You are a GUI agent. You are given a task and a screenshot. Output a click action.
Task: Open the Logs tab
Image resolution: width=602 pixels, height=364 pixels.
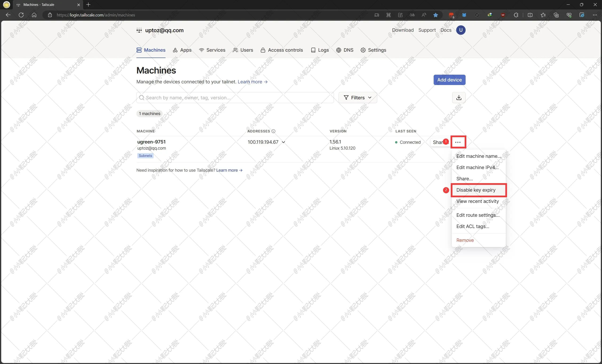pos(320,50)
